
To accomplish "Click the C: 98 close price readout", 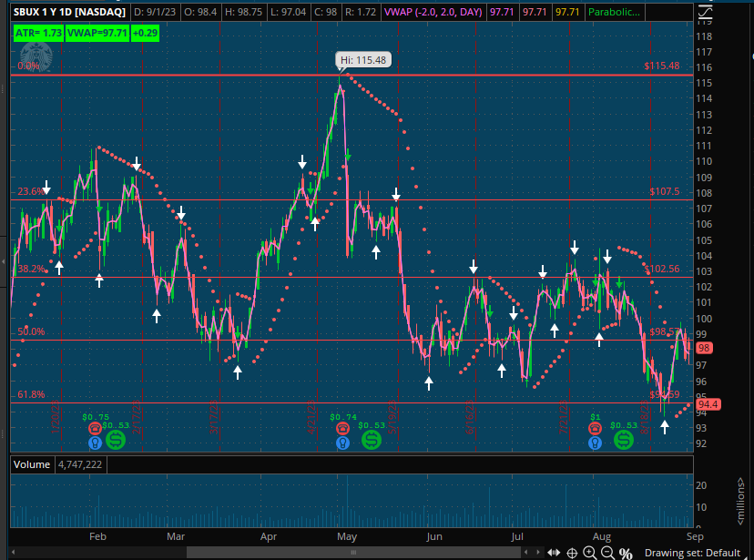I will [325, 12].
